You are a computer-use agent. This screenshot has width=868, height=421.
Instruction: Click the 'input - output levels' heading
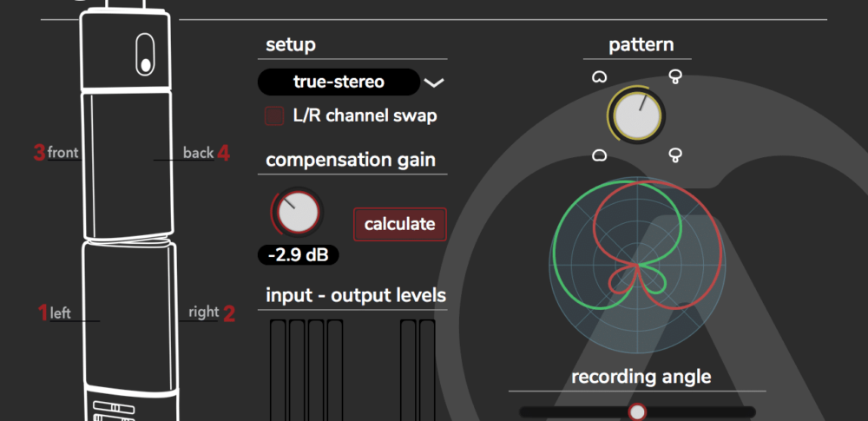355,295
